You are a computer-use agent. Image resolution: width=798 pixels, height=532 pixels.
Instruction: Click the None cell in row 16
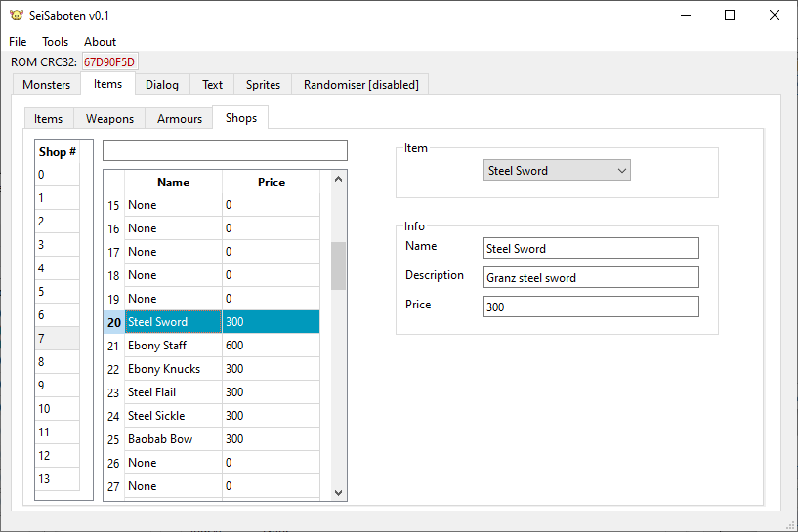tap(173, 228)
